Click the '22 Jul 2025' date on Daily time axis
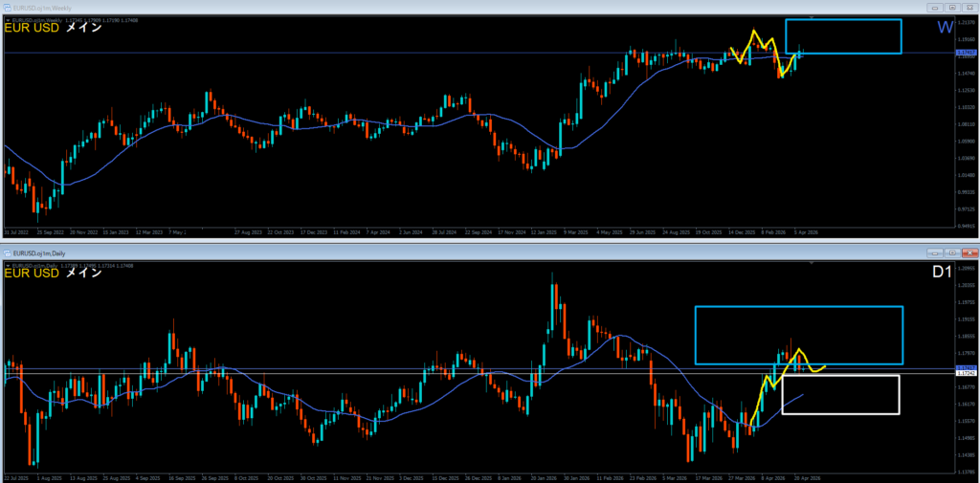Screen dimensions: 980x483 point(16,477)
